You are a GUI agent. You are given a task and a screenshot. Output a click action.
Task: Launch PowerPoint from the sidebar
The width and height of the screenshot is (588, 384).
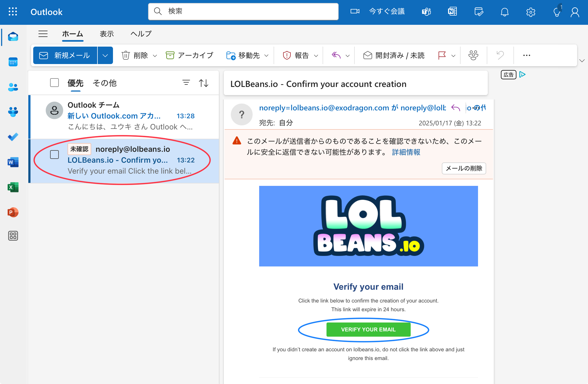pyautogui.click(x=13, y=212)
